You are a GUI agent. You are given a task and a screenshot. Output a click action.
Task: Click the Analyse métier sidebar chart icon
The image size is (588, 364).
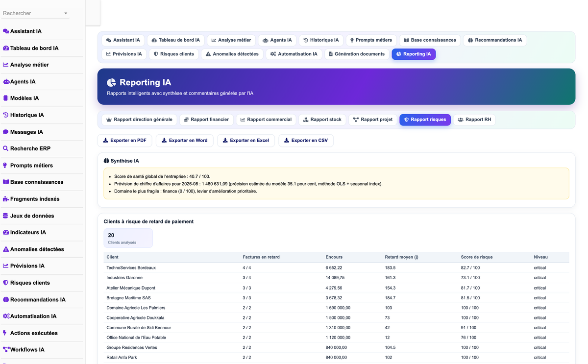point(6,65)
